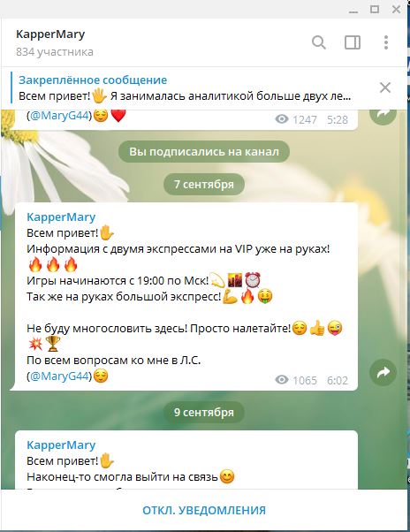410x532 pixels.
Task: Click the eye views icon showing 1065
Action: point(282,380)
